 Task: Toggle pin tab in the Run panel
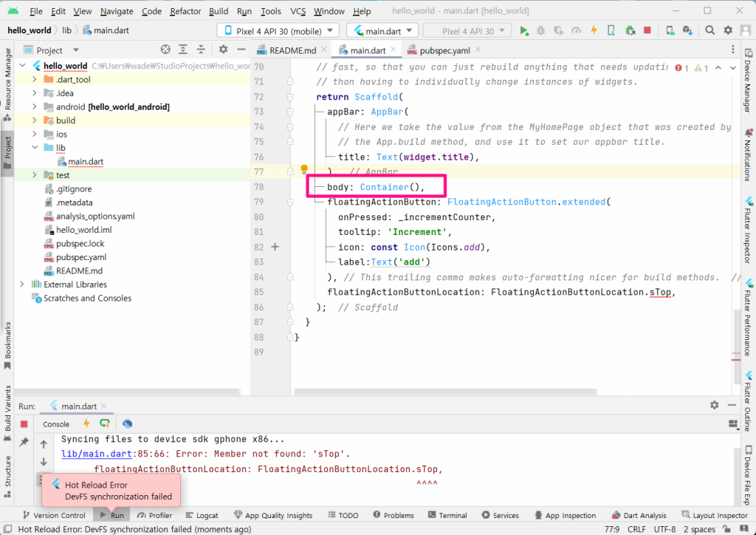click(x=24, y=441)
